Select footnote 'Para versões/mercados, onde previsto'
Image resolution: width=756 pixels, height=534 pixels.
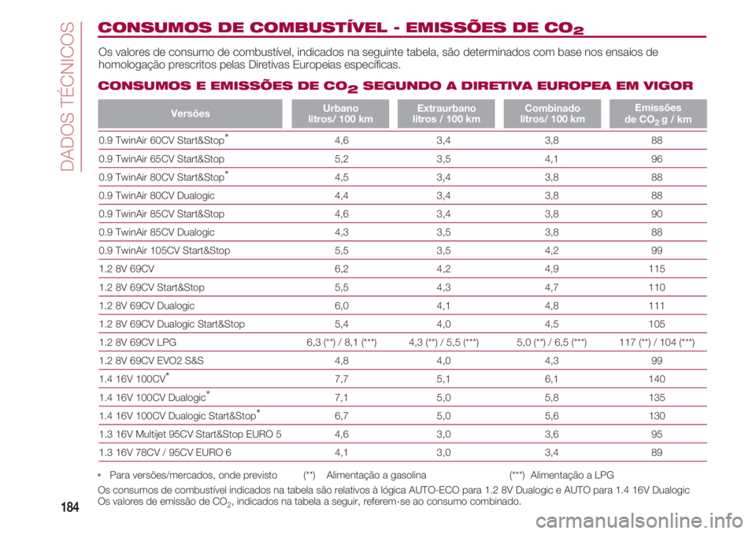pos(194,475)
